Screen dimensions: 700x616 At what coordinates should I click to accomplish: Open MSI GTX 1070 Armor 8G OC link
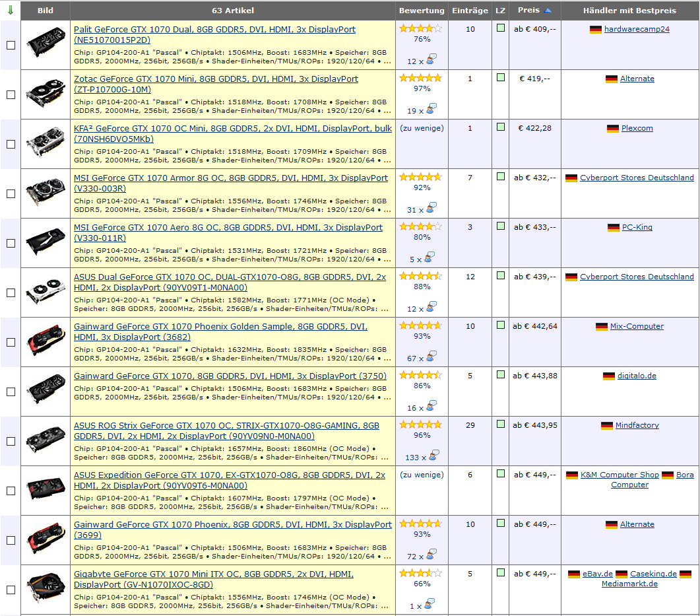coord(231,183)
